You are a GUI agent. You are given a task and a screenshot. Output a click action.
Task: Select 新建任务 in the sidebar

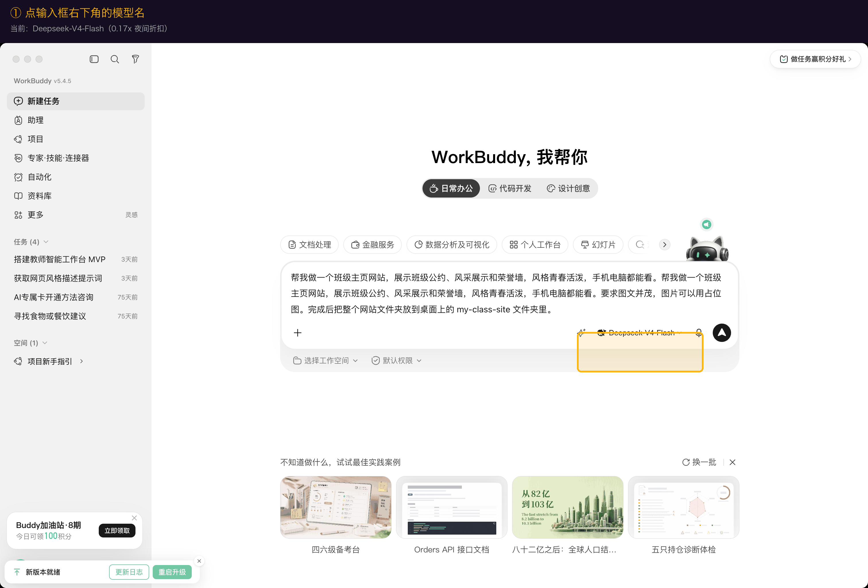click(75, 101)
